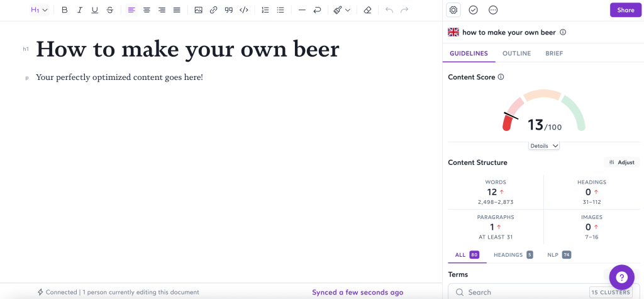Open the H1 heading style dropdown
The width and height of the screenshot is (644, 299).
[x=40, y=10]
